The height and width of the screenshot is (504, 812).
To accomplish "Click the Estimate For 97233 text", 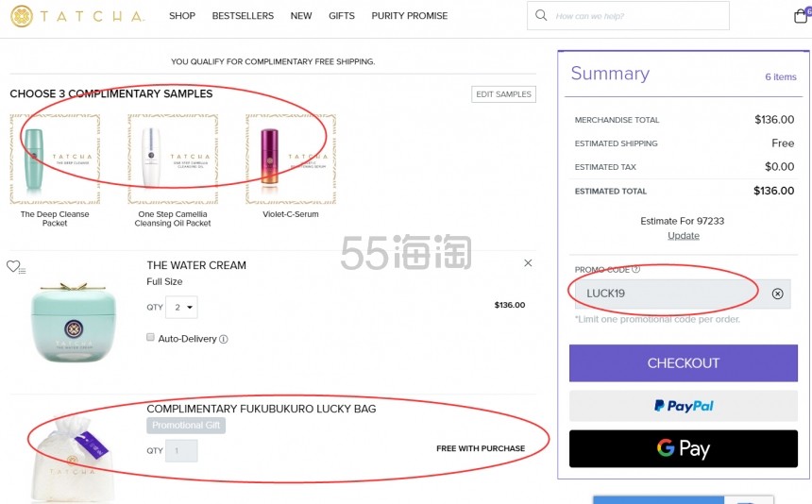I will click(x=682, y=221).
